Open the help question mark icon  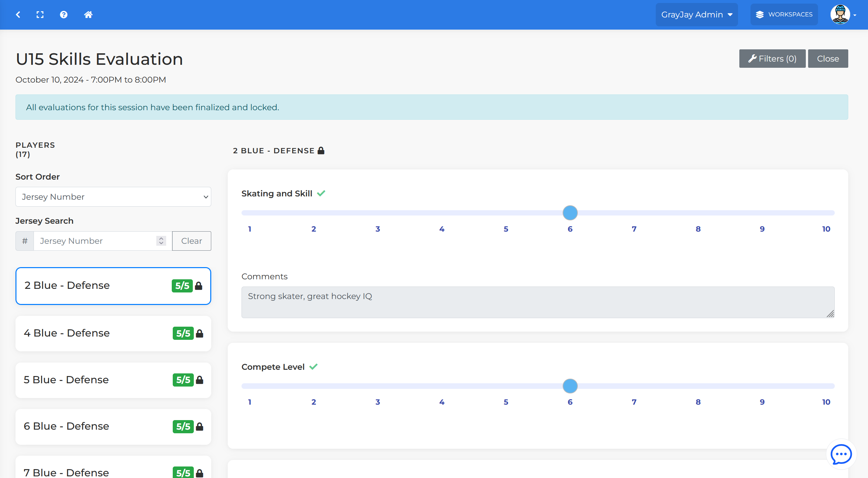tap(64, 14)
